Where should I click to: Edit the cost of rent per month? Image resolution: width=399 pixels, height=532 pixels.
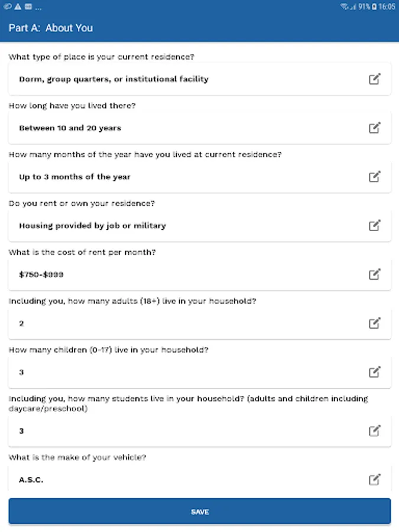[x=375, y=274]
